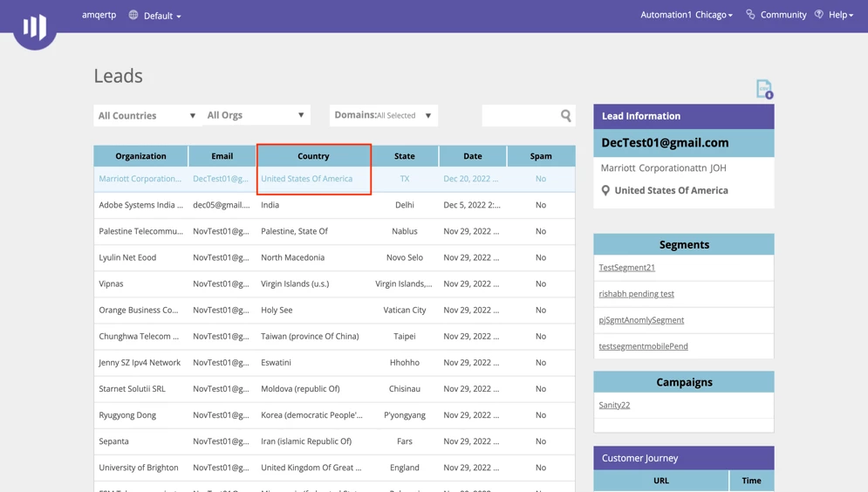Select the University of Brighton lead row
Image resolution: width=868 pixels, height=492 pixels.
pos(334,468)
